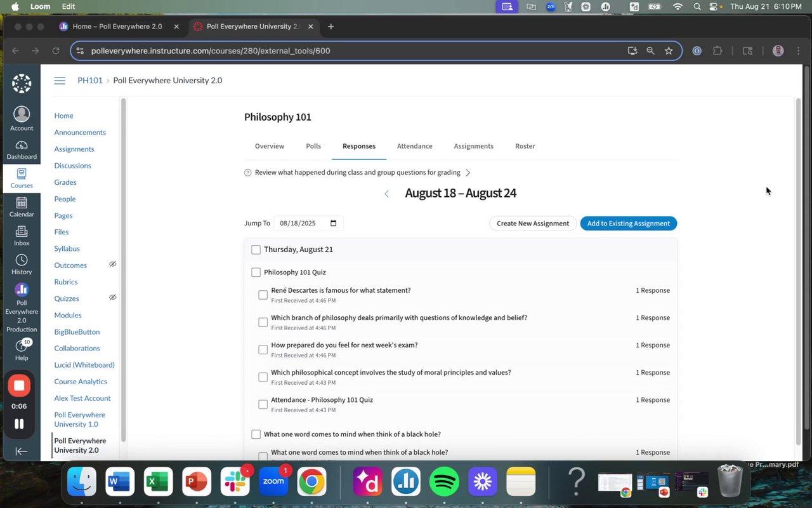Open the 'René Descartes is famous' question

[x=341, y=290]
